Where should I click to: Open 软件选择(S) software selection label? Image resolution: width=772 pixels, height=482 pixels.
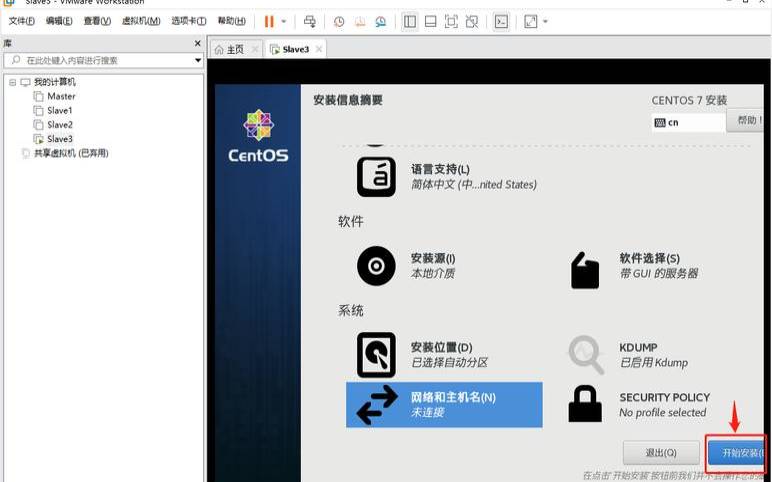[649, 258]
